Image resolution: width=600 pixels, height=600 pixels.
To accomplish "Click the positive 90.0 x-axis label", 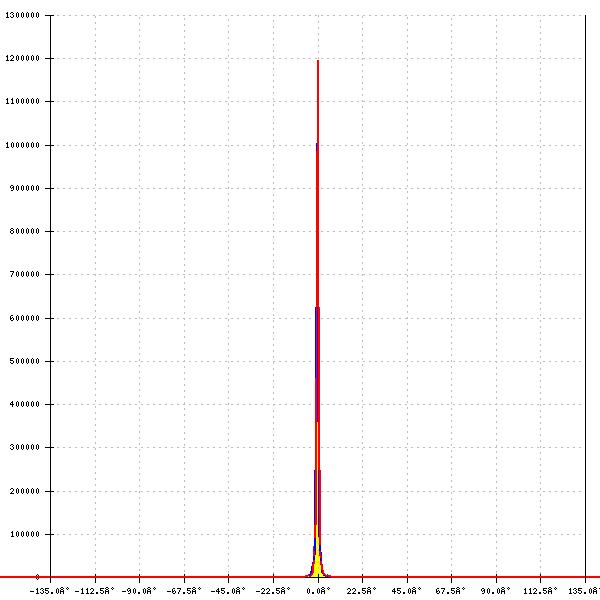I will [496, 591].
